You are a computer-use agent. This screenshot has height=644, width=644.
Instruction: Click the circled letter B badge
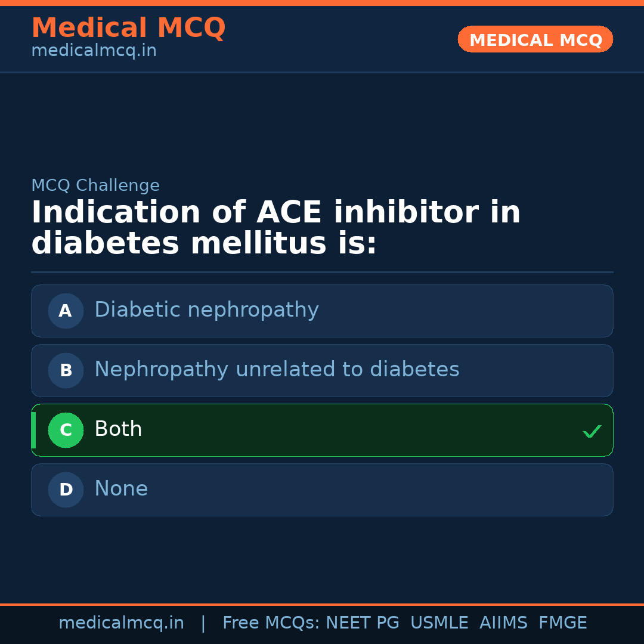[66, 370]
